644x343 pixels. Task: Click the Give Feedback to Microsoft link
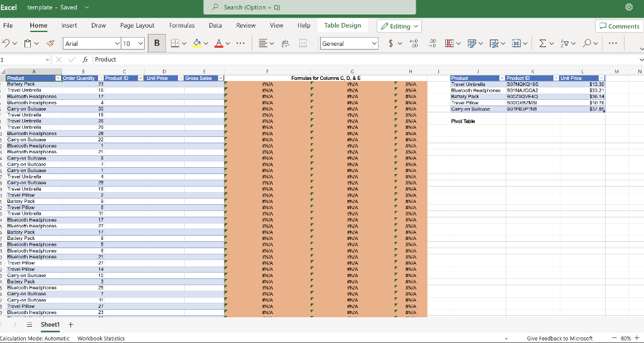pos(559,338)
